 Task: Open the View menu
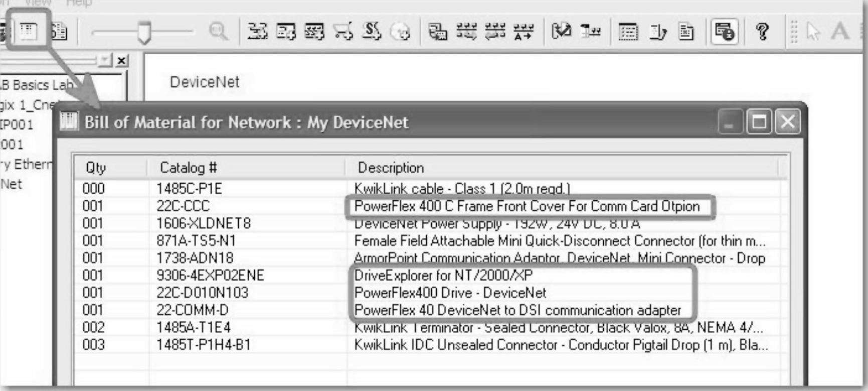[37, 3]
